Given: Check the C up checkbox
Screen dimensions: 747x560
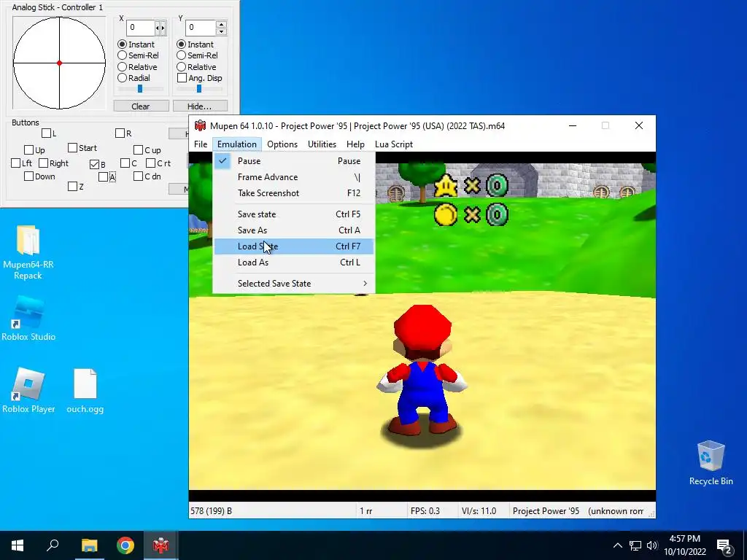Looking at the screenshot, I should pyautogui.click(x=138, y=150).
